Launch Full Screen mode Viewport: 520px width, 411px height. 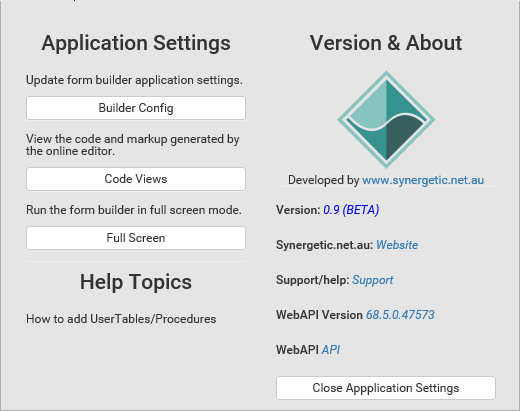(136, 238)
